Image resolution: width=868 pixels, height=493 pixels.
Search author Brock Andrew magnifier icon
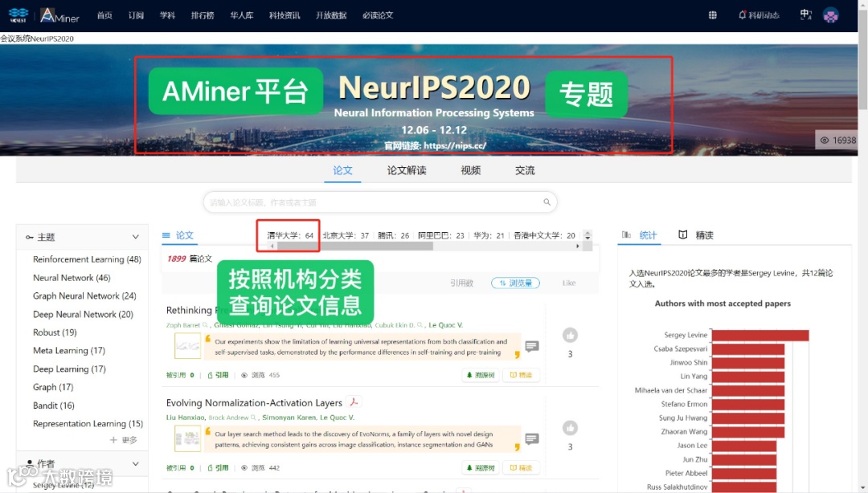pyautogui.click(x=253, y=418)
